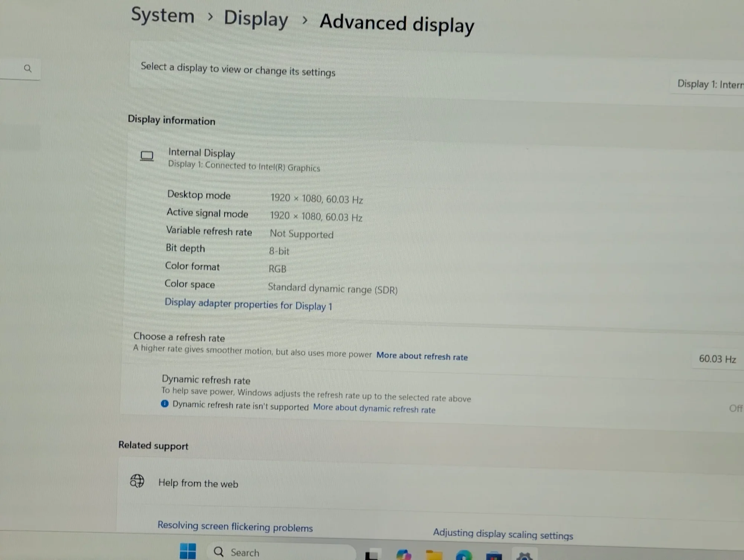Screen dimensions: 744x560
Task: Open Display adapter properties for Display 1
Action: point(248,304)
